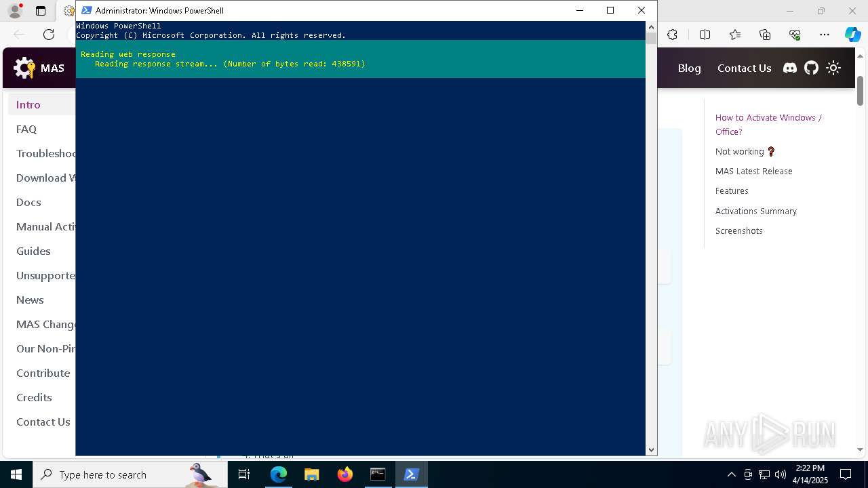Screen dimensions: 868x488
Task: Minimize the PowerShell window
Action: coord(579,10)
